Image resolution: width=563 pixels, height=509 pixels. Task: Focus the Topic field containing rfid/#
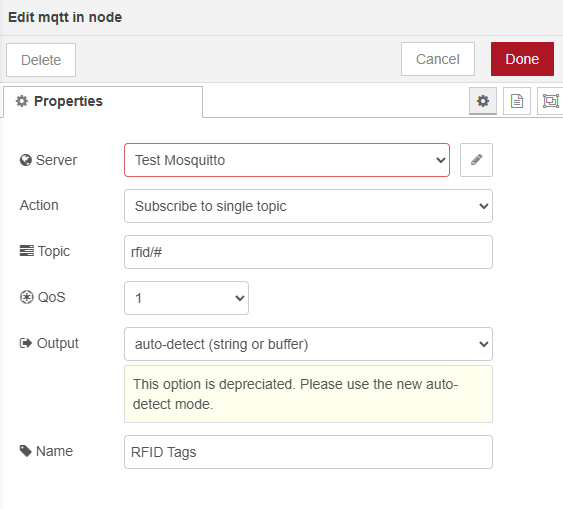coord(308,252)
